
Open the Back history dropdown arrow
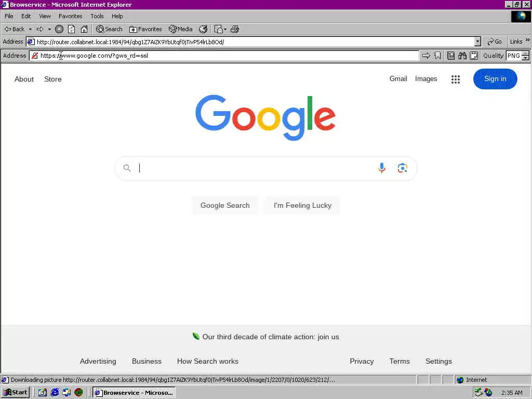[x=30, y=29]
